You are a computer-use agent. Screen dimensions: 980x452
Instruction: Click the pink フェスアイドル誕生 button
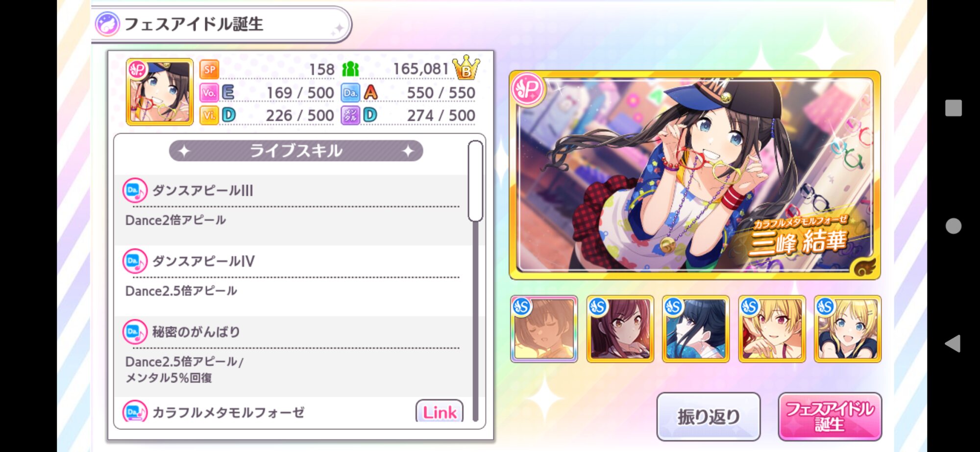(x=830, y=416)
